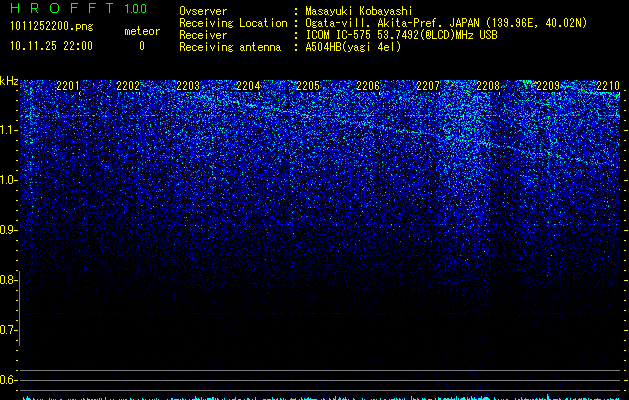This screenshot has width=629, height=400.
Task: Click the 1.0 kHz axis label
Action: 8,180
